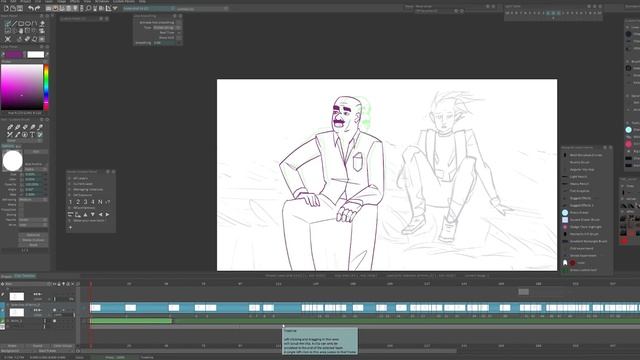Click the down triangle in custom panel
640x360 pixels.
click(x=93, y=214)
